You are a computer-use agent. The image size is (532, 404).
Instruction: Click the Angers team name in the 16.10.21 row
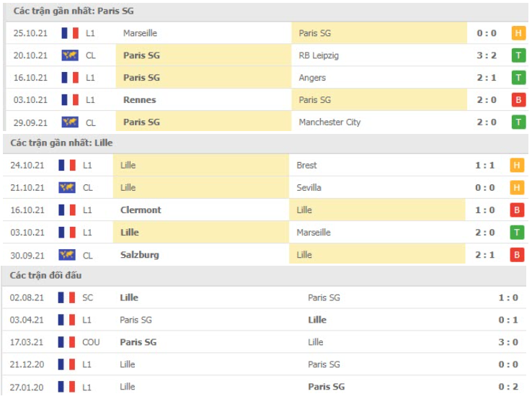point(312,78)
